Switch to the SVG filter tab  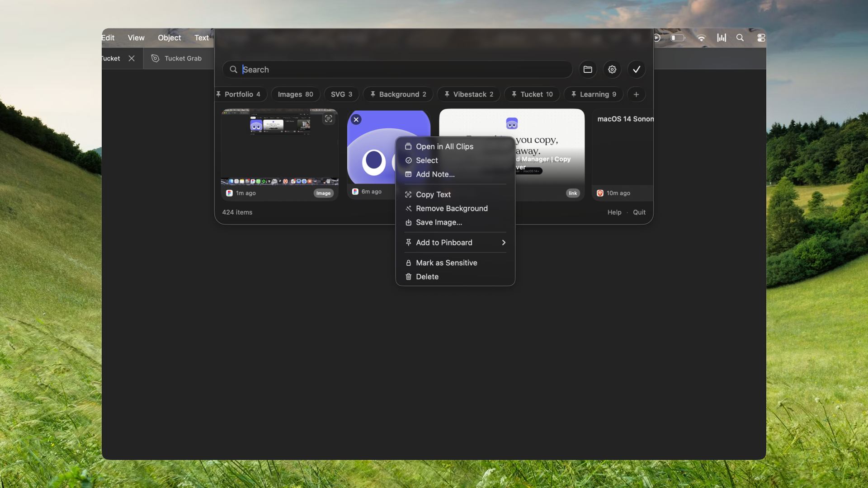[341, 94]
